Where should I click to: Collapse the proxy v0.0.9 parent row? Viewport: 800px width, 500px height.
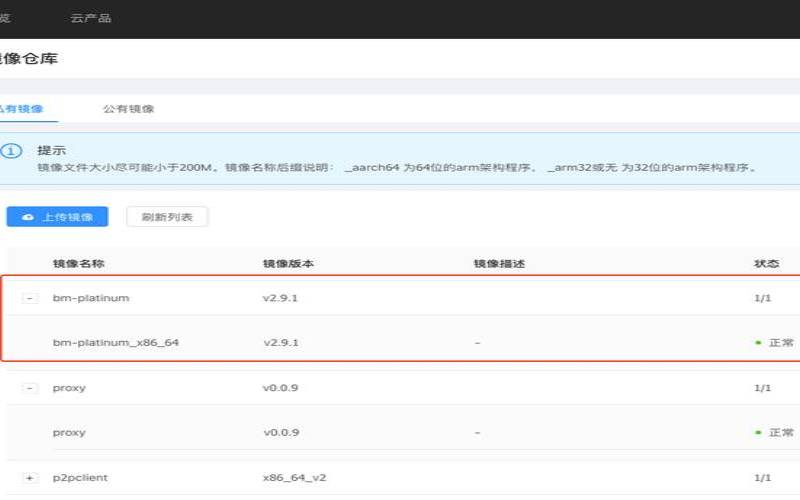30,388
